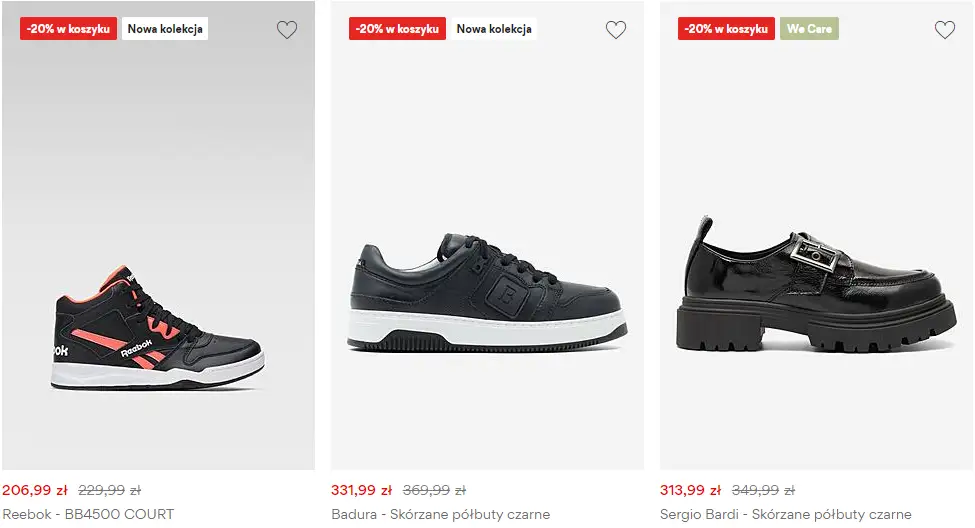Click Nowa kolekcja badge on Badura product
Viewport: 975px width, 528px height.
point(494,29)
